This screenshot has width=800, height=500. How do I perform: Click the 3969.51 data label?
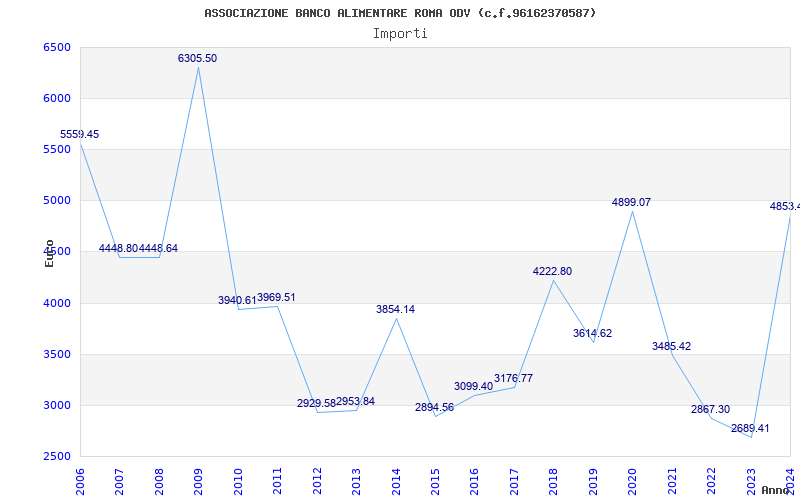pos(276,297)
